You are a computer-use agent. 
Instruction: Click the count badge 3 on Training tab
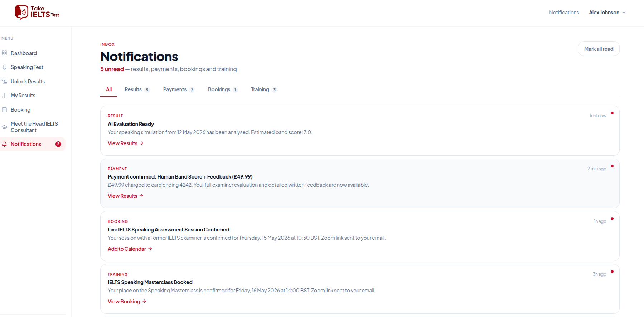[275, 90]
